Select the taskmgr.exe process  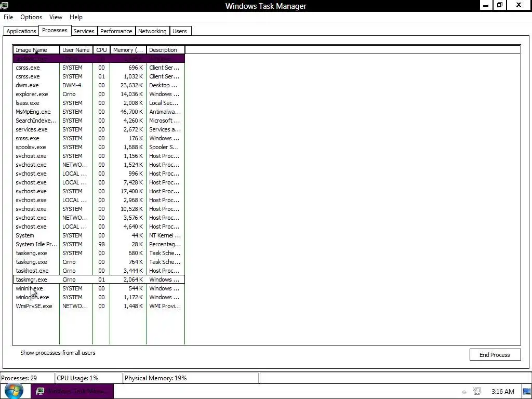pos(99,279)
